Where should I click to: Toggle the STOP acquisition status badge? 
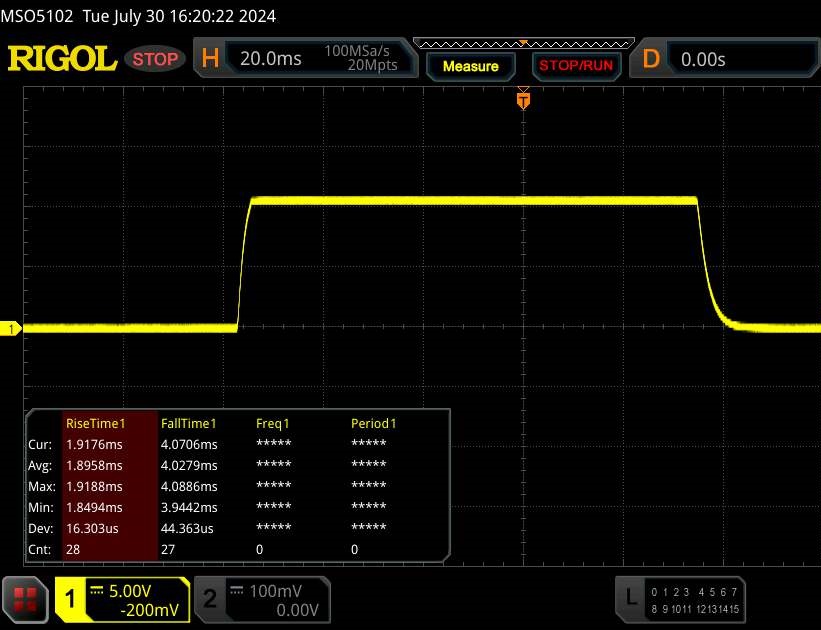click(x=155, y=59)
